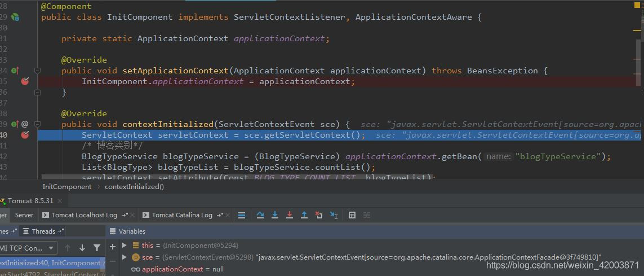Close the Tomcat 8.5.31 debug session tab
644x276 pixels.
click(60, 201)
